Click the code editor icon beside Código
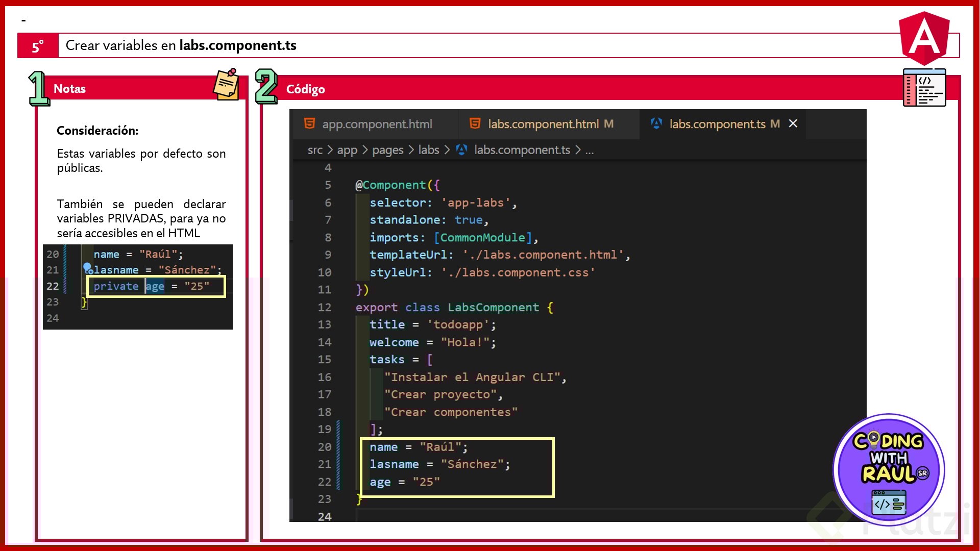The width and height of the screenshot is (980, 551). 924,88
